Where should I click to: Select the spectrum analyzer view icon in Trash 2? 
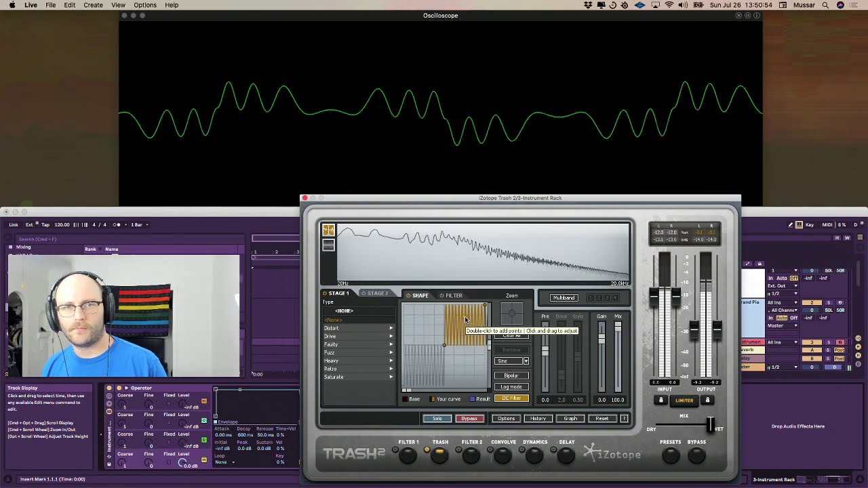[328, 230]
